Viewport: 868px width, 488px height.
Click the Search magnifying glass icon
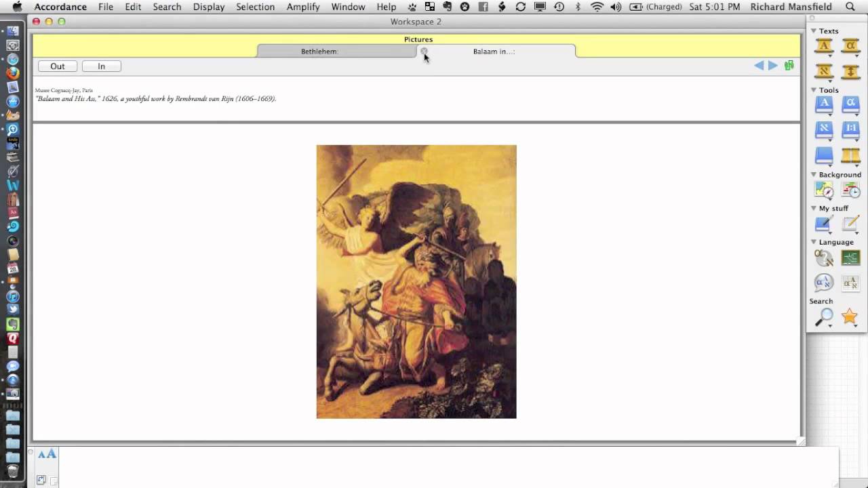(824, 317)
